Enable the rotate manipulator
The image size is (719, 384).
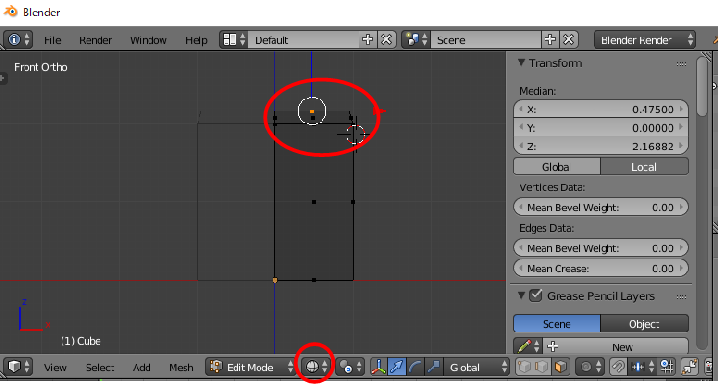[415, 367]
